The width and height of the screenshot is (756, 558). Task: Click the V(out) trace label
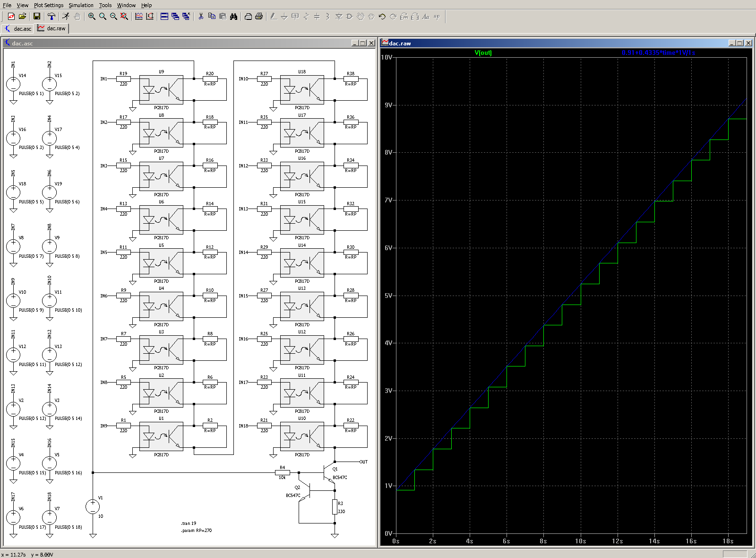coord(483,52)
